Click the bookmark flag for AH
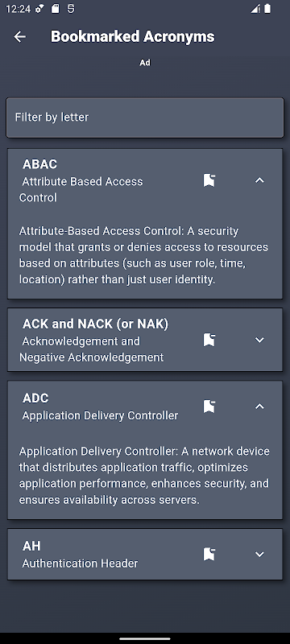The image size is (290, 644). (x=209, y=554)
